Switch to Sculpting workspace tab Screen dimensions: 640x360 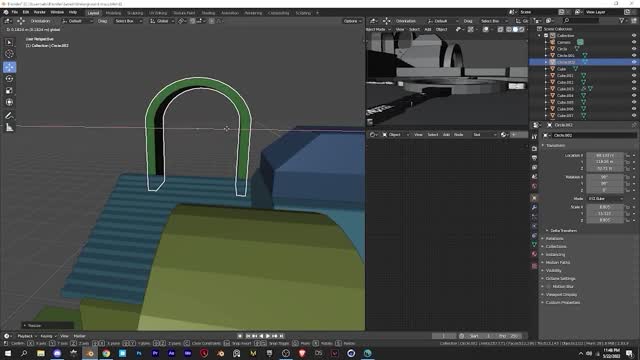click(x=135, y=13)
